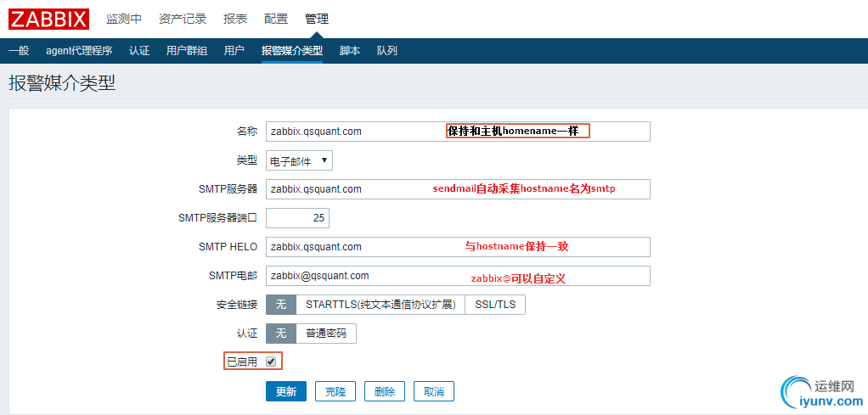The height and width of the screenshot is (415, 868).
Task: Select SSL/TLS security option
Action: point(495,305)
